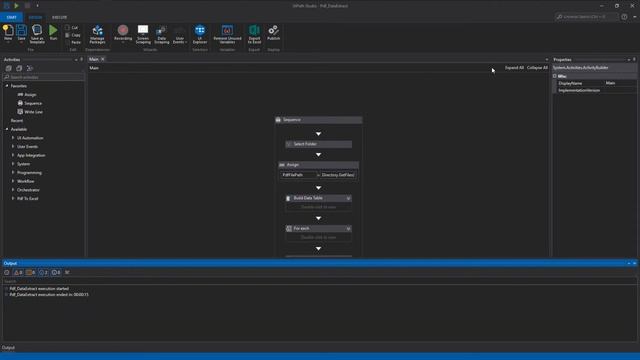The height and width of the screenshot is (360, 640).
Task: Open the Screen Scraping wizard
Action: pos(143,34)
